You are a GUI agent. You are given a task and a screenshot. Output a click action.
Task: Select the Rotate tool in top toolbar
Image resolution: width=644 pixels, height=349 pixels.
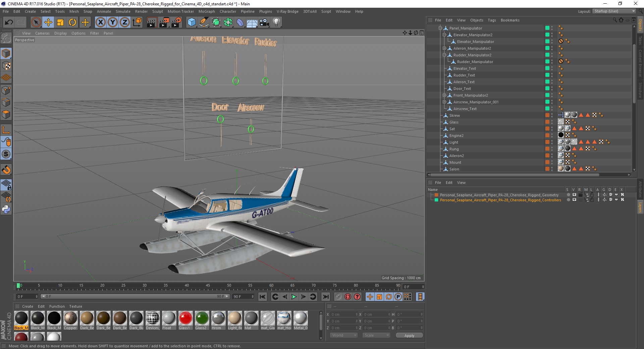[x=72, y=22]
